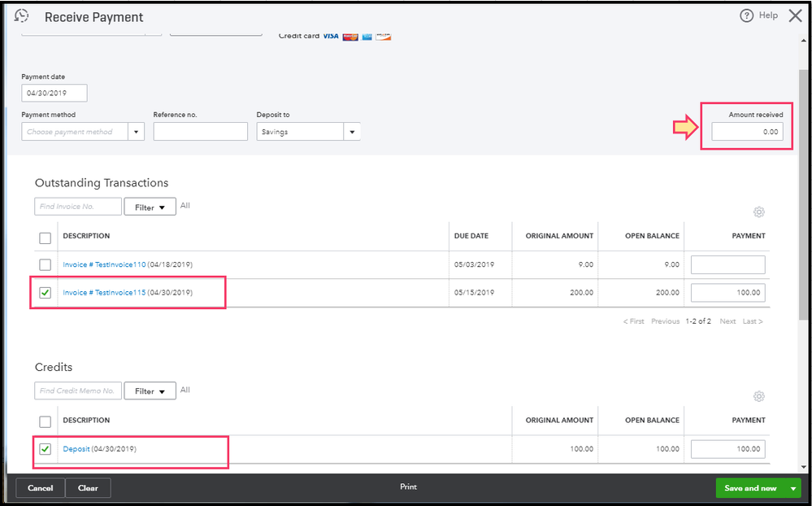Image resolution: width=812 pixels, height=506 pixels.
Task: Uncheck the Deposit credit checkbox
Action: click(x=46, y=449)
